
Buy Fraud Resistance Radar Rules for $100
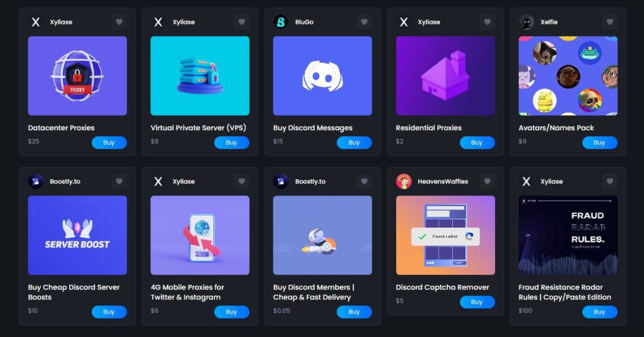tap(599, 312)
